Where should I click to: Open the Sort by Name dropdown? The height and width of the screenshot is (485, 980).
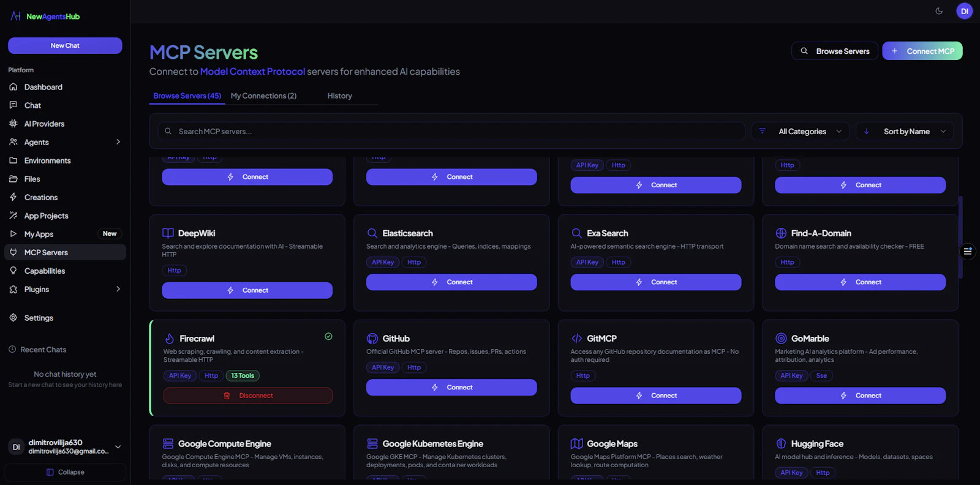[905, 131]
